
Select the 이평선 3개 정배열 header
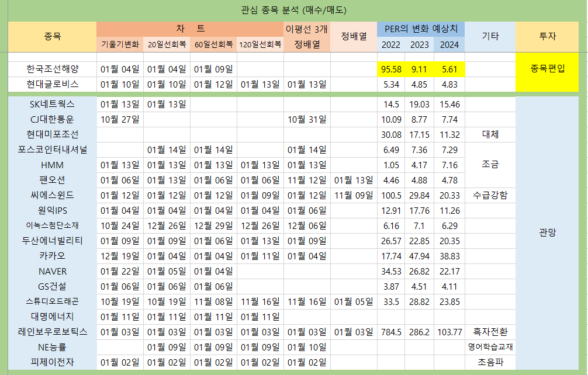pyautogui.click(x=307, y=36)
